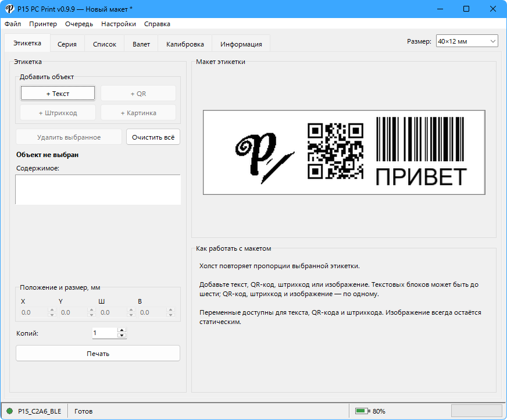This screenshot has width=507, height=420.
Task: Click the green connection status indicator
Action: tap(10, 411)
